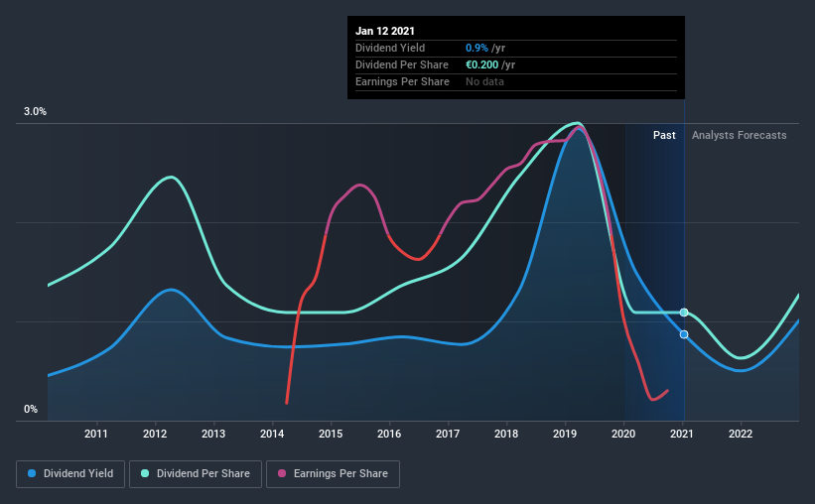Viewport: 815px width, 504px height.
Task: Select the blue data point marker at 2021
Action: tap(684, 334)
